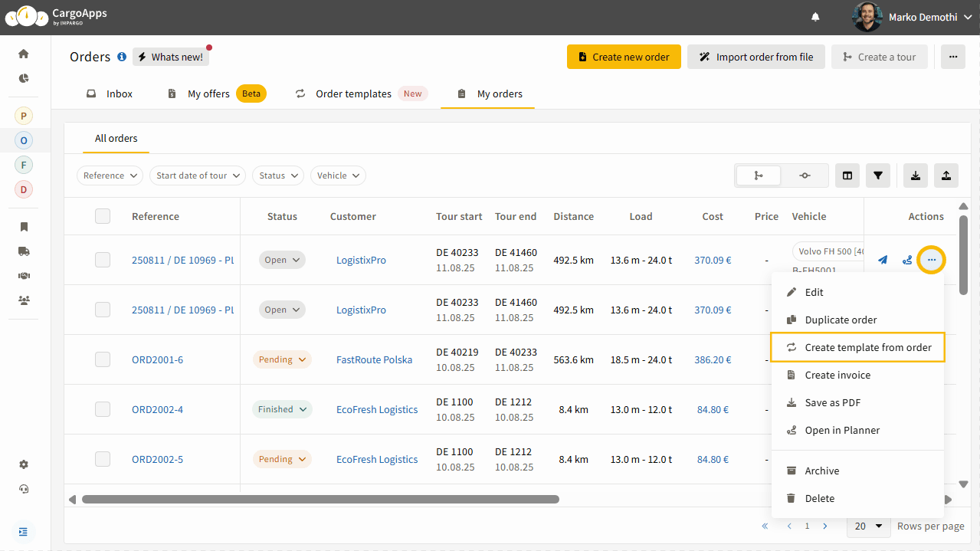Open the Open status dropdown in first row
This screenshot has height=551, width=980.
point(282,260)
